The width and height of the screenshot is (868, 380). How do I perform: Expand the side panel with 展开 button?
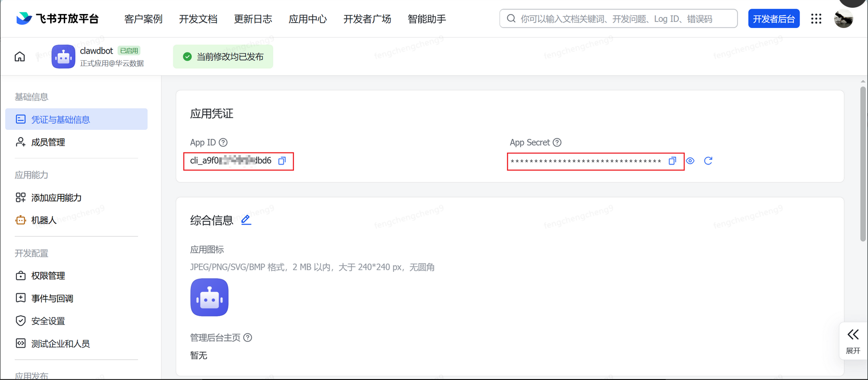pyautogui.click(x=853, y=341)
